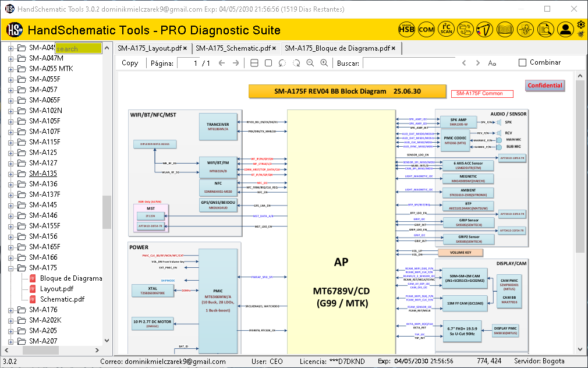Switch to single page view icon
This screenshot has width=588, height=368.
pyautogui.click(x=268, y=63)
